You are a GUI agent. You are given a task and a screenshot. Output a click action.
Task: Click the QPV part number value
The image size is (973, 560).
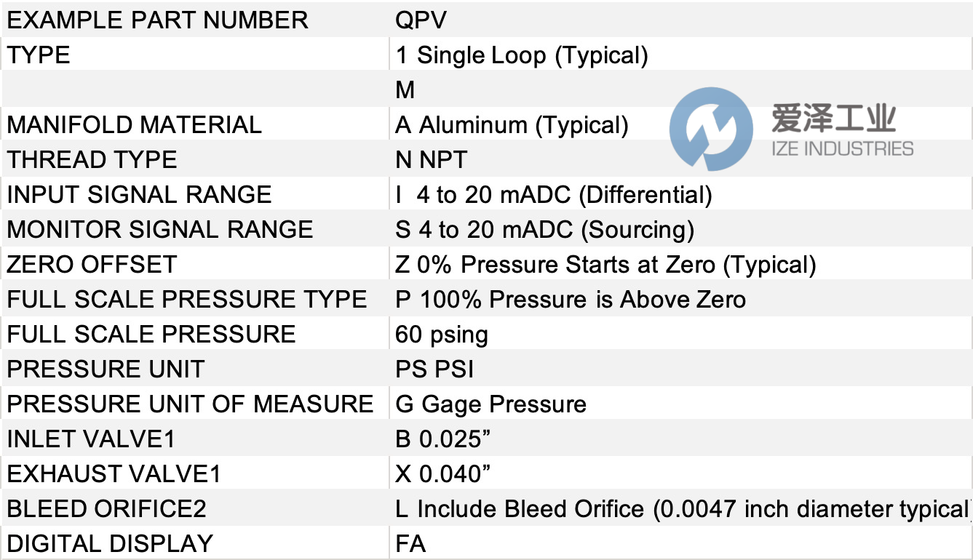point(421,20)
